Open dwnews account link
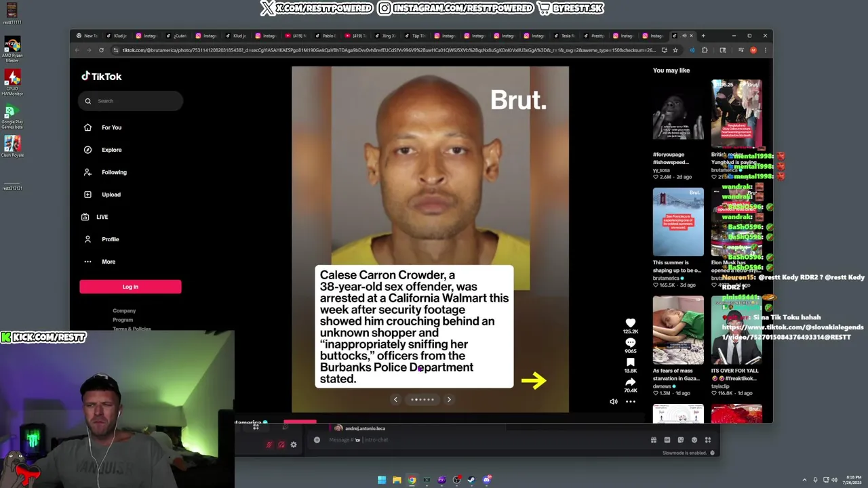868x488 pixels. 663,386
